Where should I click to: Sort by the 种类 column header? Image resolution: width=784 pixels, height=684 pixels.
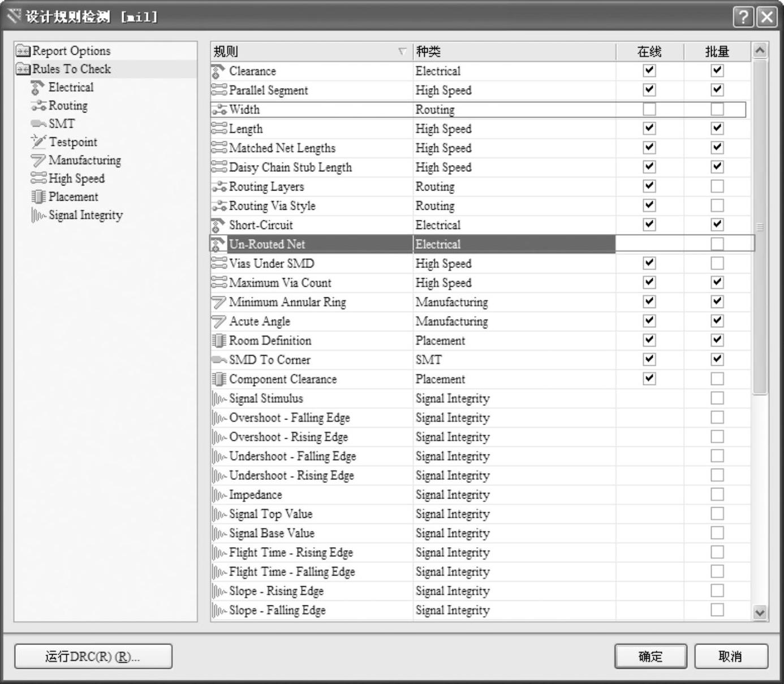tap(514, 51)
